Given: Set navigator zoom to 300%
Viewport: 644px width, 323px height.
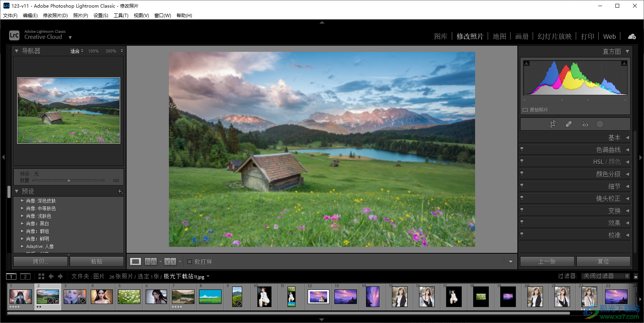Looking at the screenshot, I should 111,51.
